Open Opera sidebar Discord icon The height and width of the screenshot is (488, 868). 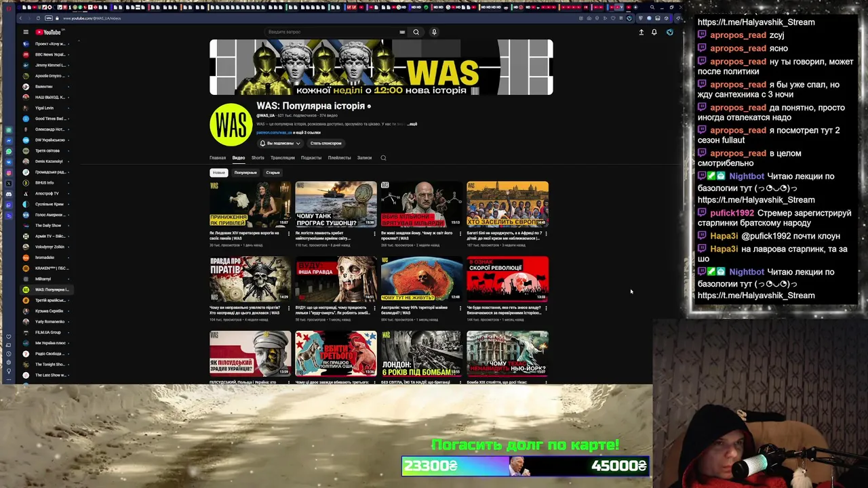click(x=9, y=194)
